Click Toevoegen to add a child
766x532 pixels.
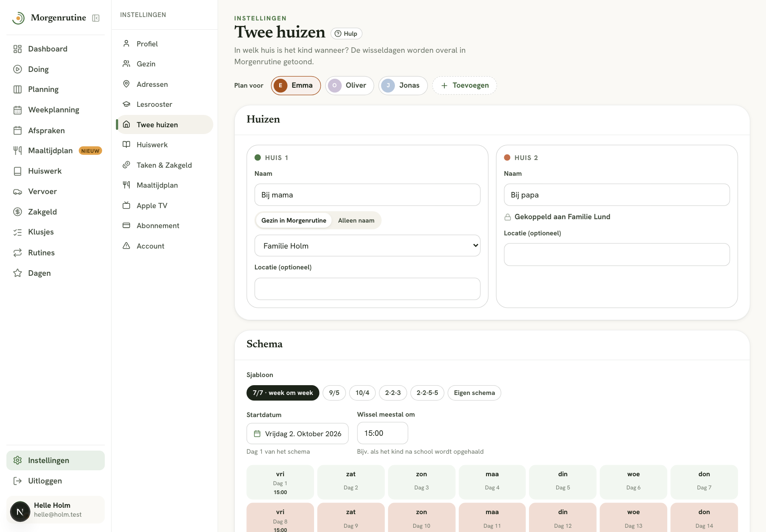pyautogui.click(x=464, y=86)
